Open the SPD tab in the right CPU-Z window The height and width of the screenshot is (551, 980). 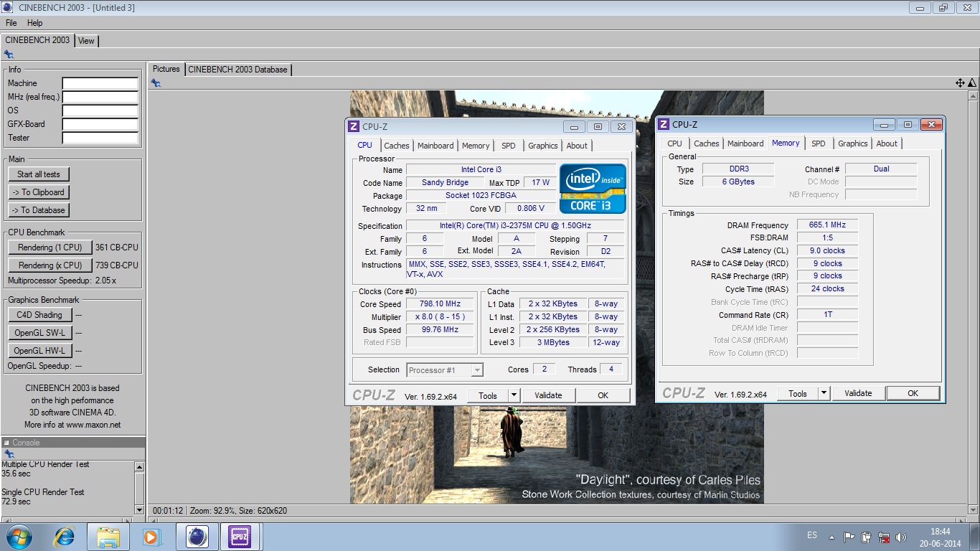[819, 143]
